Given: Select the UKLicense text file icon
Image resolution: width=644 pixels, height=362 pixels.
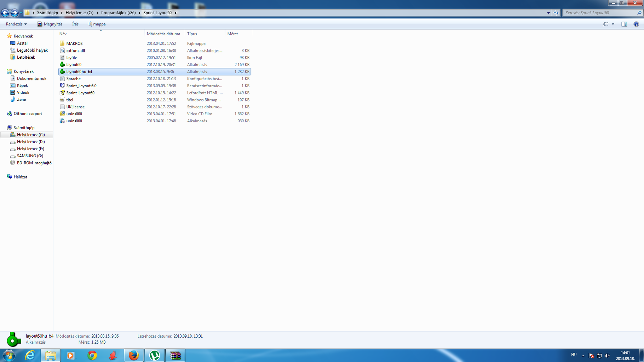Looking at the screenshot, I should click(x=62, y=107).
